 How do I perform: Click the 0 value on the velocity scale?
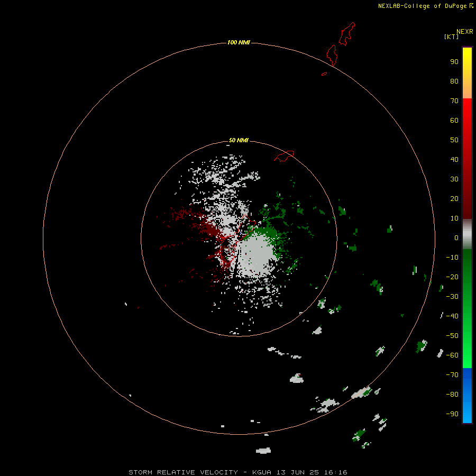point(456,237)
